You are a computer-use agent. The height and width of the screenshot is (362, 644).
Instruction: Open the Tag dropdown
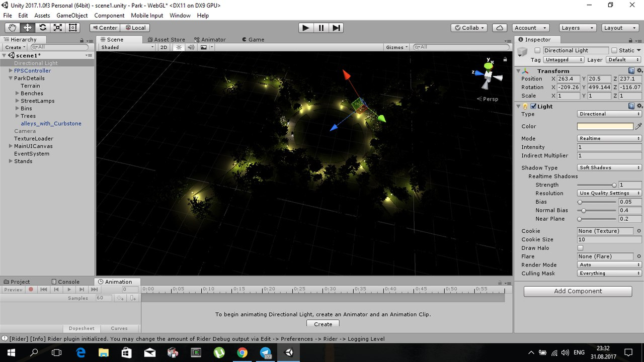[x=563, y=59]
